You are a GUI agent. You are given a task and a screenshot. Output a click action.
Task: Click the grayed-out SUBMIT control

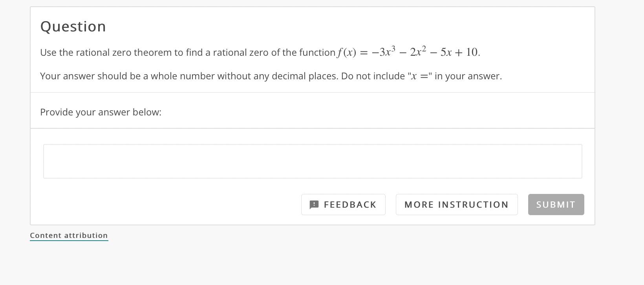point(556,204)
